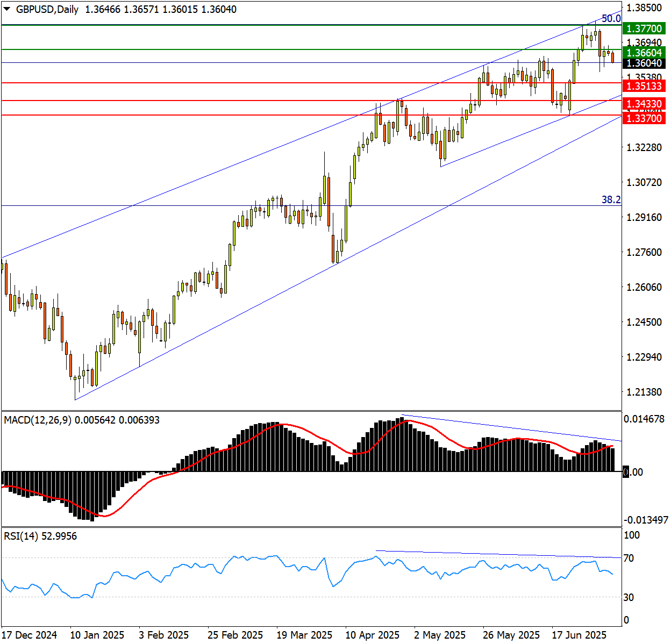Select the red 1.33700 price label
The height and width of the screenshot is (644, 671).
644,118
